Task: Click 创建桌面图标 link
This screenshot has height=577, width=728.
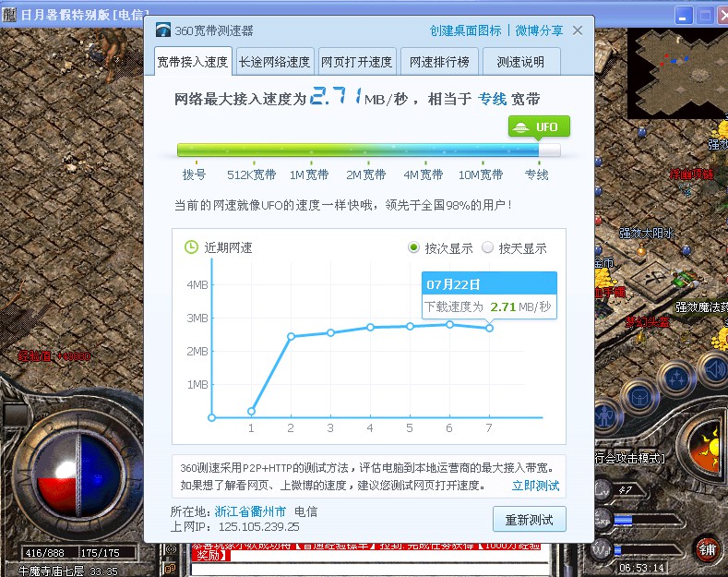Action: 465,30
